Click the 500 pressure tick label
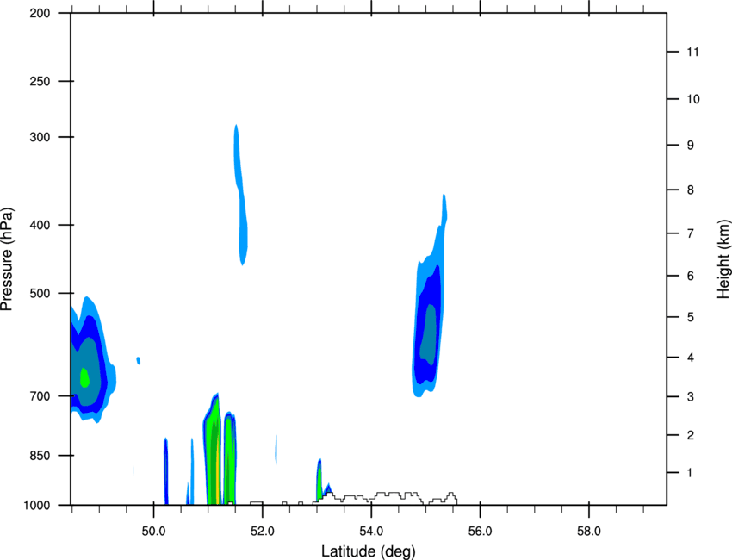The image size is (732, 560). (40, 293)
